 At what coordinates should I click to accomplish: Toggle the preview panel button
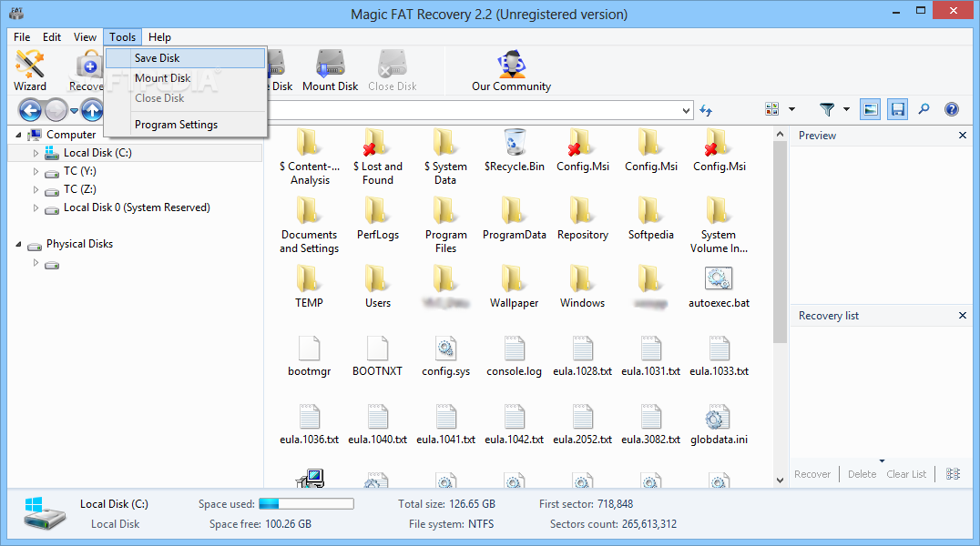870,109
